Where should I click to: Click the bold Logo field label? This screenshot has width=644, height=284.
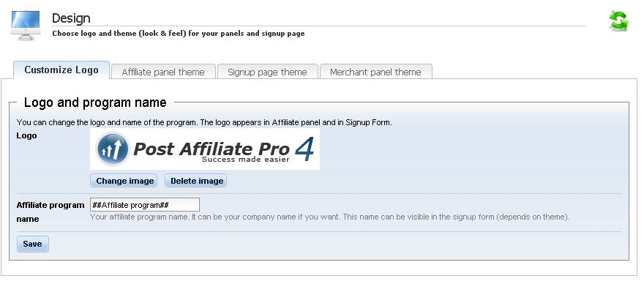click(x=26, y=135)
